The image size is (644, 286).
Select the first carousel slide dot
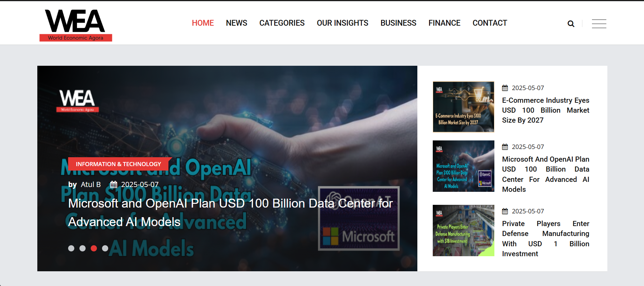71,248
